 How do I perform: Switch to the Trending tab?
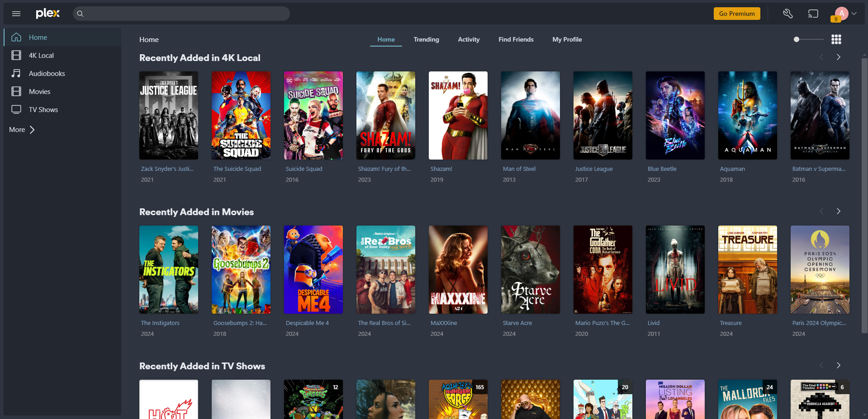[x=426, y=39]
